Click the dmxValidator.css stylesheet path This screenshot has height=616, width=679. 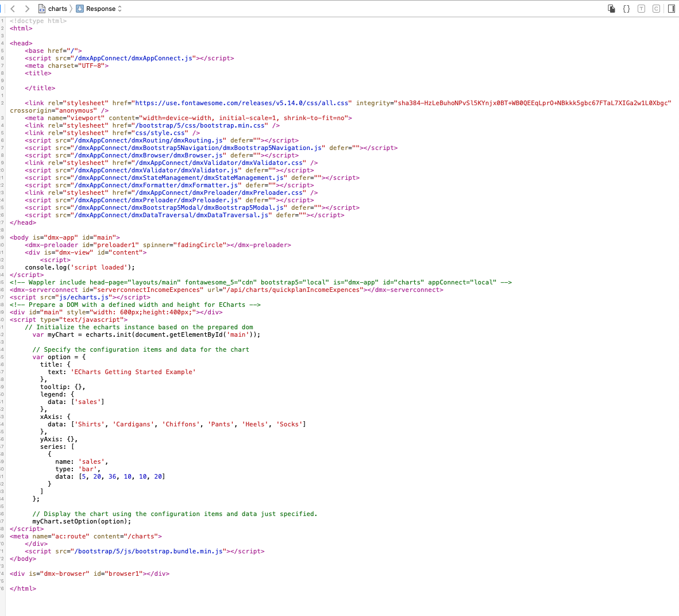pos(219,163)
